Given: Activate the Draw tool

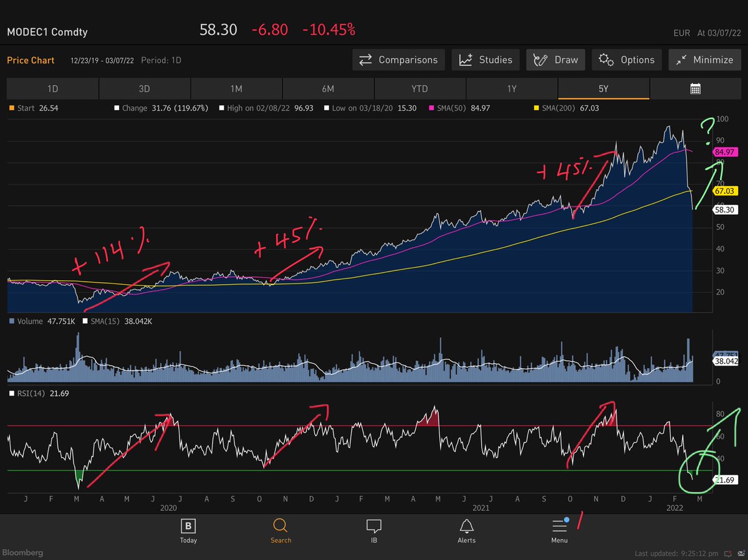Looking at the screenshot, I should coord(556,60).
